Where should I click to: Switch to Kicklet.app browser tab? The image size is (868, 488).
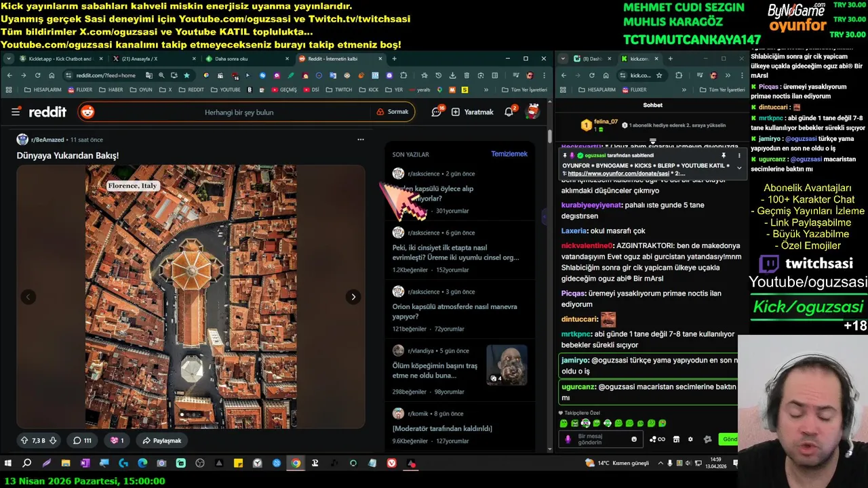tap(60, 59)
